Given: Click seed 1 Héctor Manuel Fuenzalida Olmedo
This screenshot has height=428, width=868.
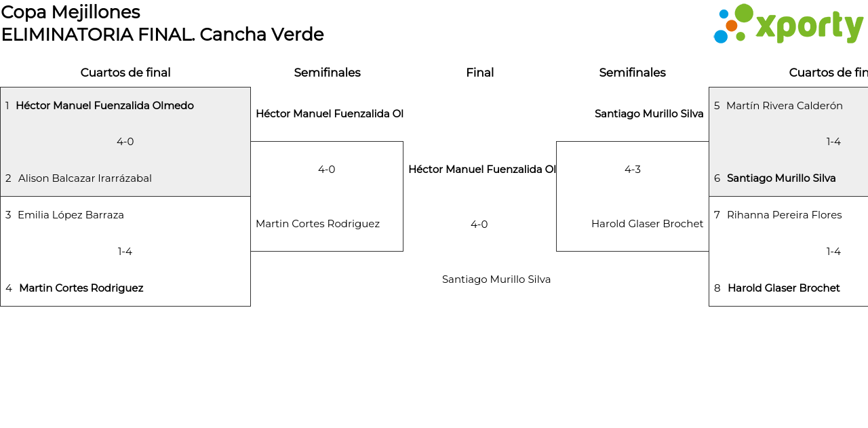Looking at the screenshot, I should (104, 106).
